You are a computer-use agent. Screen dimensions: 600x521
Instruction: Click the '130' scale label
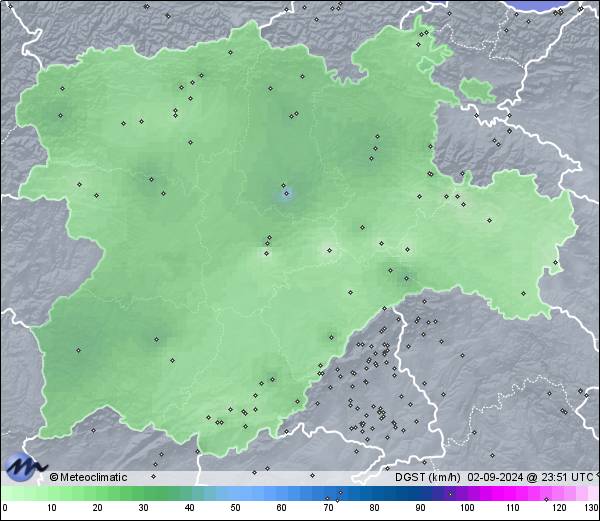coord(592,508)
